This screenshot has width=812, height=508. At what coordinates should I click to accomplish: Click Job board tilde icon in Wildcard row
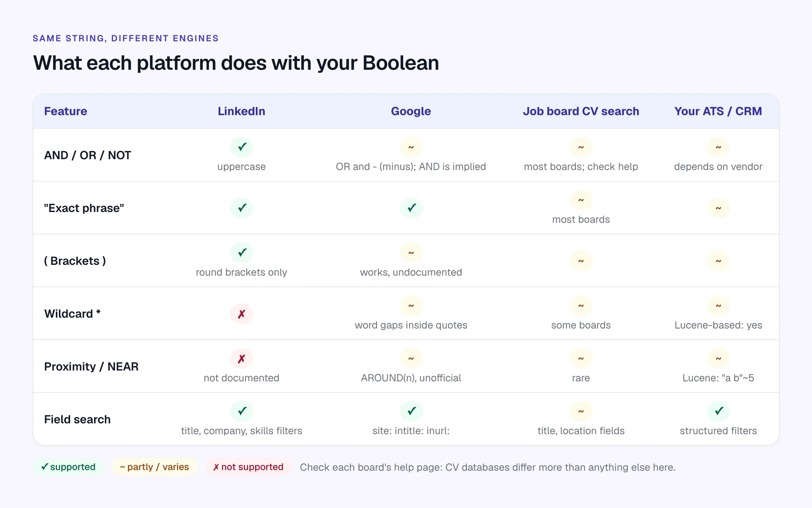(x=581, y=305)
